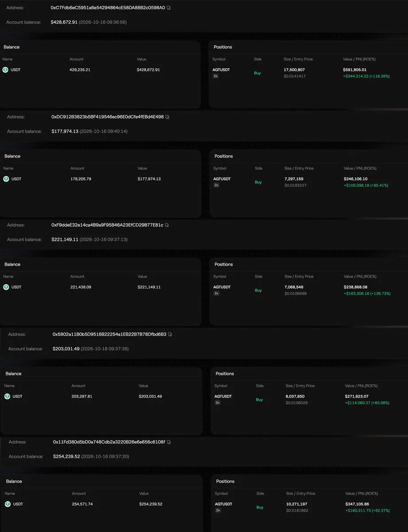Image resolution: width=408 pixels, height=532 pixels.
Task: Open AGTUSDT symbol with size 7,297,159
Action: coord(222,179)
